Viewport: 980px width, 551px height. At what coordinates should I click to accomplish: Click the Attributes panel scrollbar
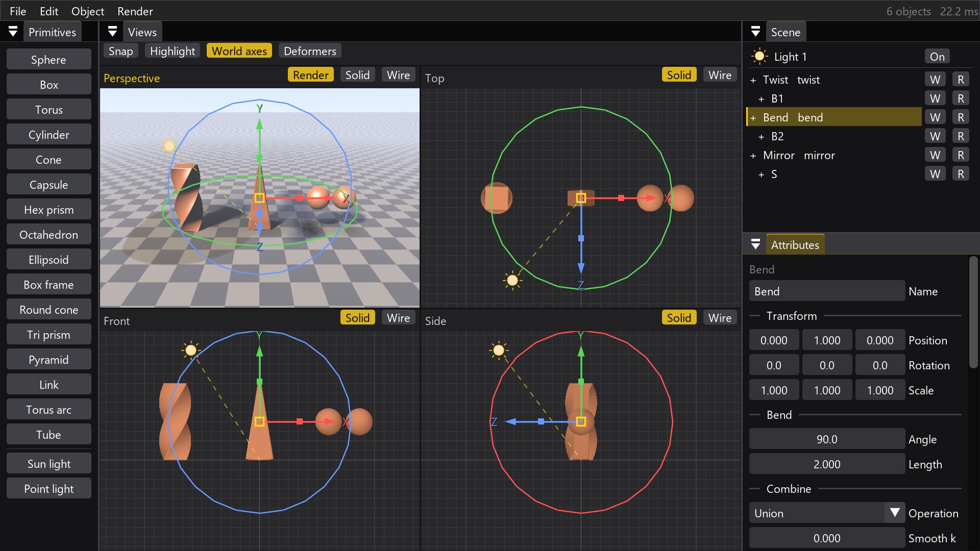[973, 312]
